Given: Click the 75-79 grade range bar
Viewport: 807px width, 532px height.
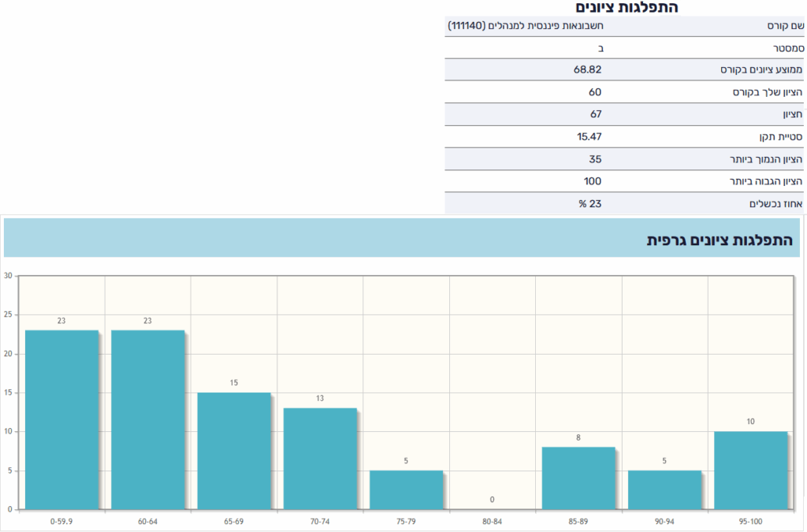Looking at the screenshot, I should (406, 489).
